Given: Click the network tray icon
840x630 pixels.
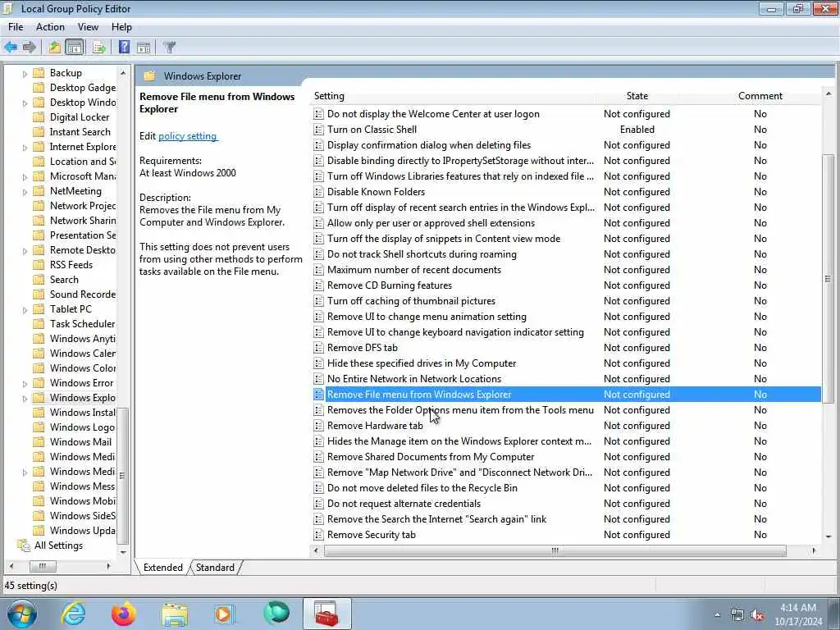Looking at the screenshot, I should [x=737, y=615].
